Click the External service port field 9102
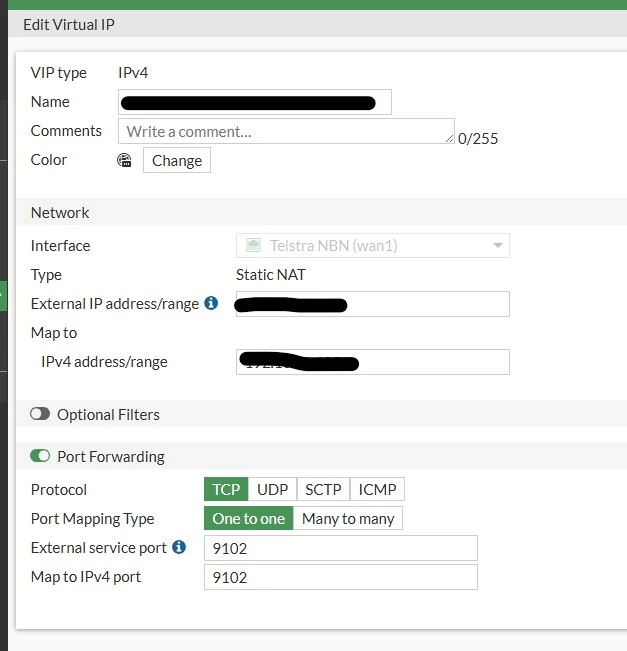 coord(341,548)
